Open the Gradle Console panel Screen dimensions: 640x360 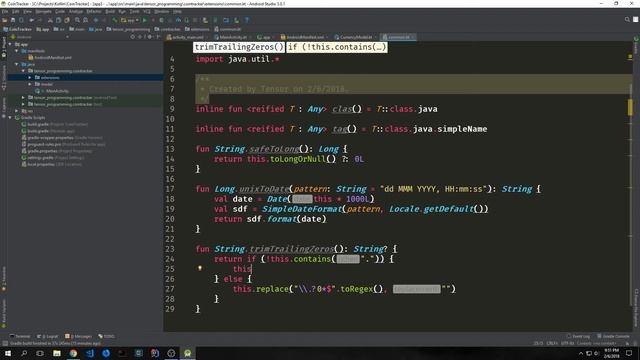613,336
